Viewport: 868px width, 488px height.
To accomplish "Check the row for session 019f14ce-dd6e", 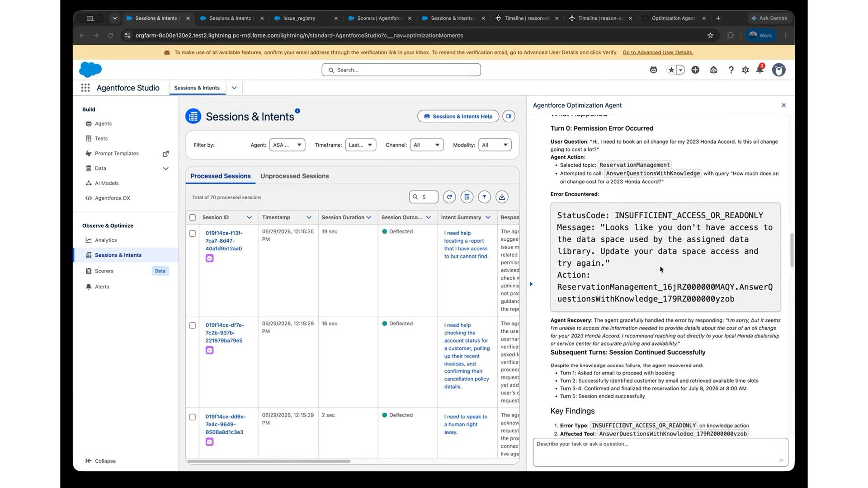I will tap(193, 417).
